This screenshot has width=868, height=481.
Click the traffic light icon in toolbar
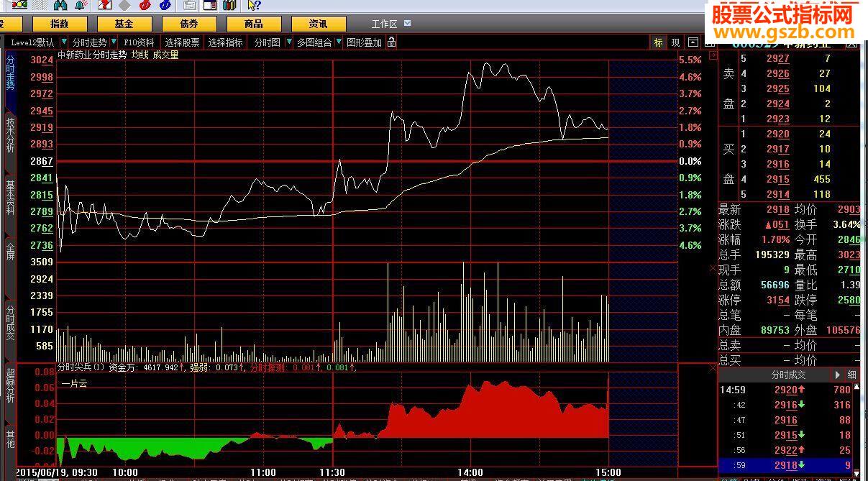(19, 4)
